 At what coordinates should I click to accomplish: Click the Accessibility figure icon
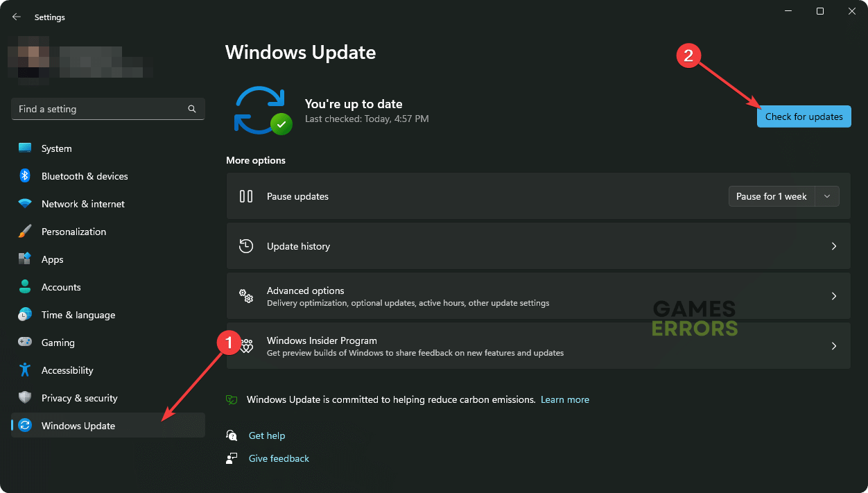25,370
